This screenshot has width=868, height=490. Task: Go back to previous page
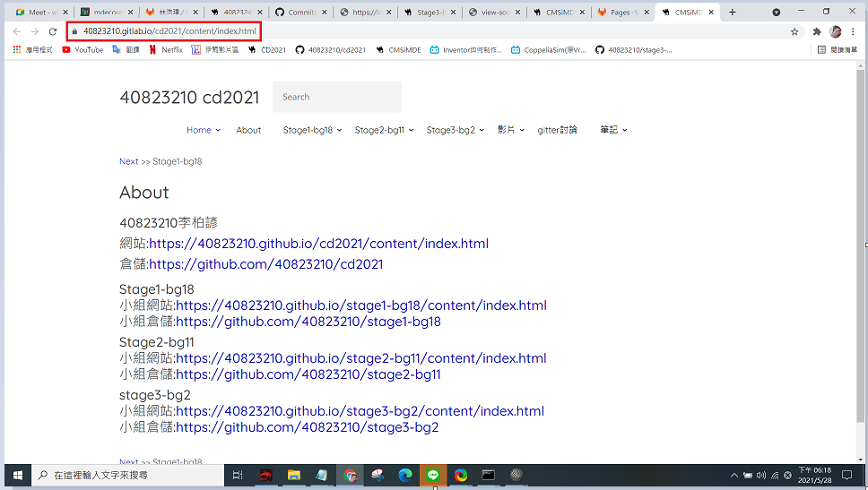pyautogui.click(x=17, y=31)
